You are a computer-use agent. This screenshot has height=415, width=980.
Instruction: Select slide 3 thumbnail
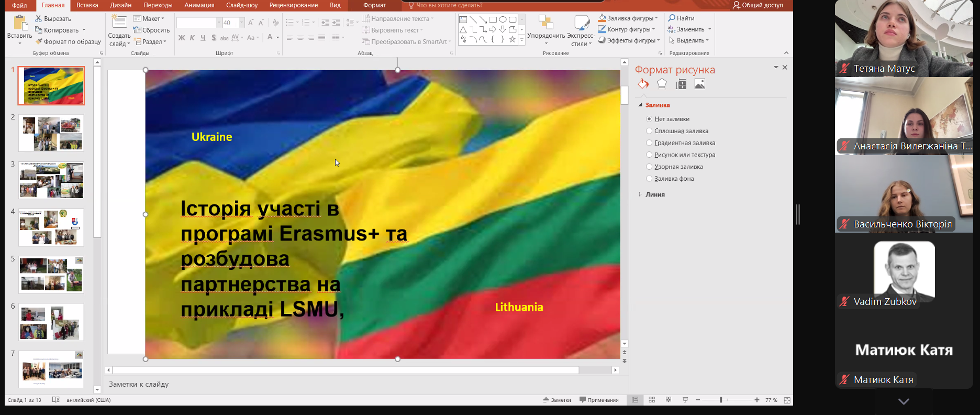pyautogui.click(x=51, y=180)
